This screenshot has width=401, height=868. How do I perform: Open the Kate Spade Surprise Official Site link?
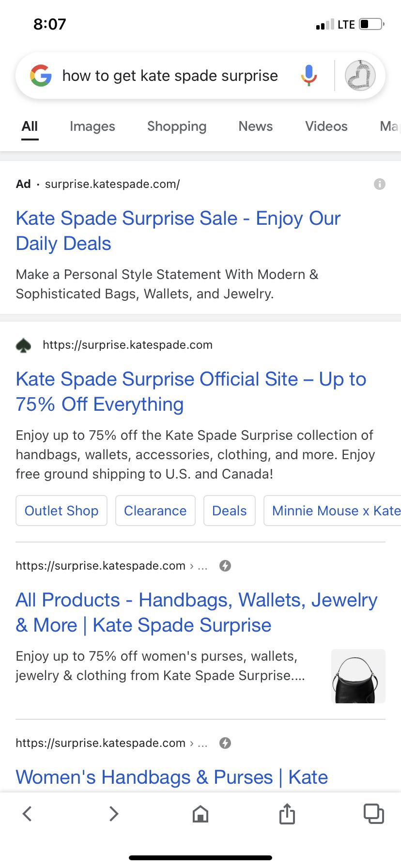click(191, 391)
